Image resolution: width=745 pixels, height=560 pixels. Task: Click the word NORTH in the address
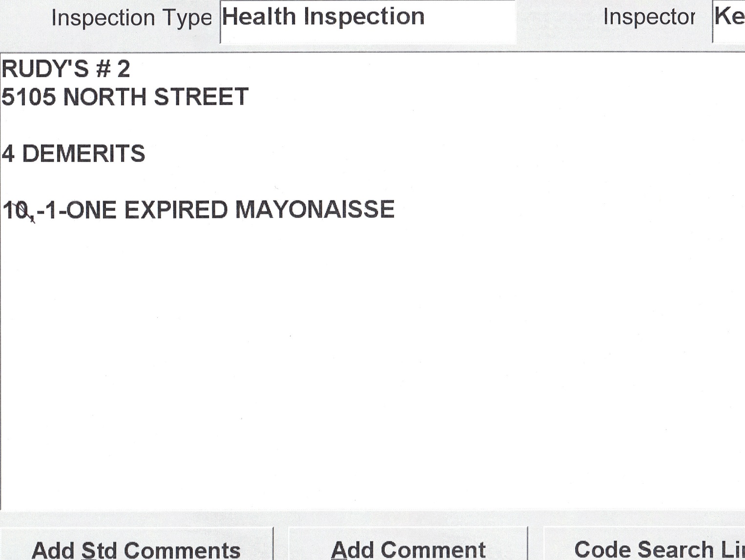[x=104, y=97]
